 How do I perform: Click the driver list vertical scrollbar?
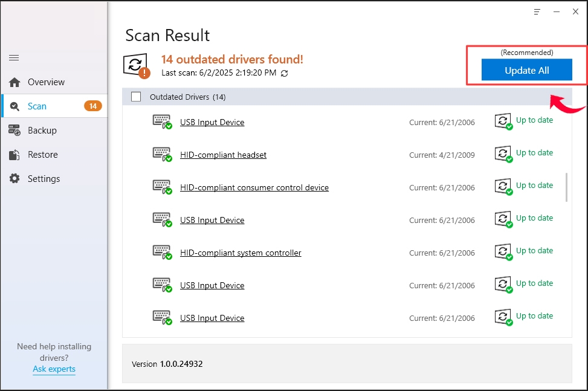tap(566, 187)
